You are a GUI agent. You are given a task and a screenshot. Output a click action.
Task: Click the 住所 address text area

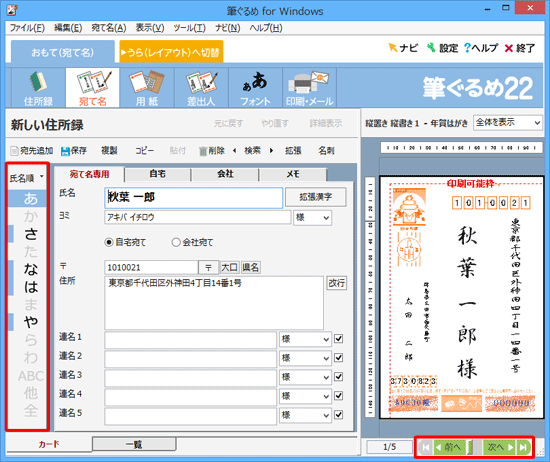coord(214,302)
